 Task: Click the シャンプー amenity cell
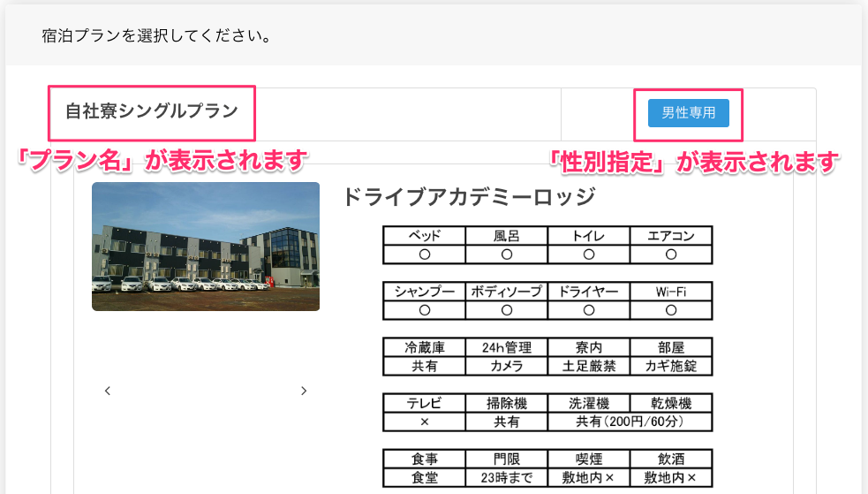point(424,292)
